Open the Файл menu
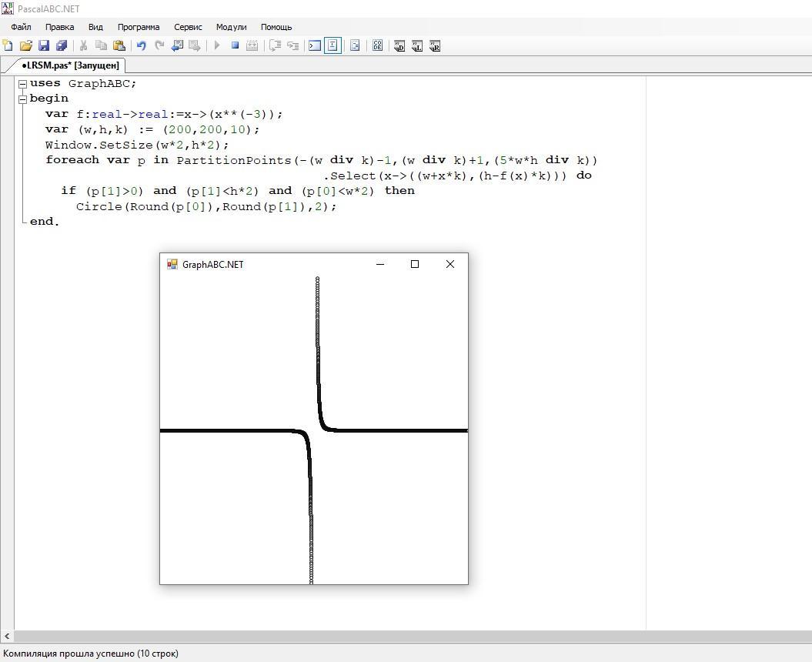 [21, 27]
